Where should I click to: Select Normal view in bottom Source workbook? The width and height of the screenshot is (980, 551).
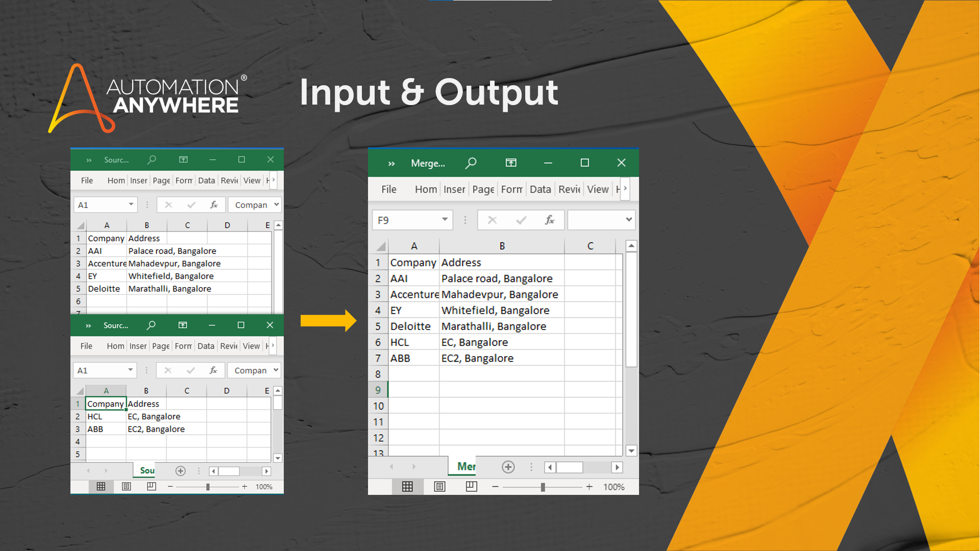pyautogui.click(x=101, y=487)
